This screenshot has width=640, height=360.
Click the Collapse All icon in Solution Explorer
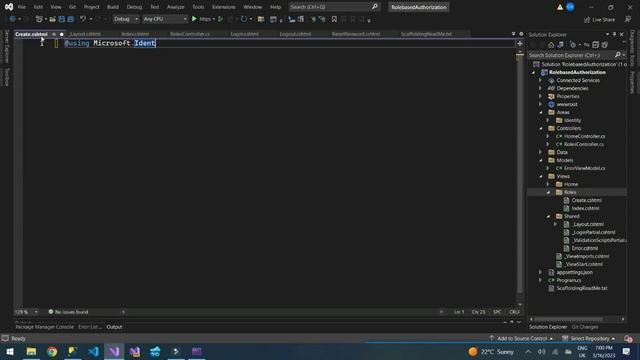tap(596, 45)
